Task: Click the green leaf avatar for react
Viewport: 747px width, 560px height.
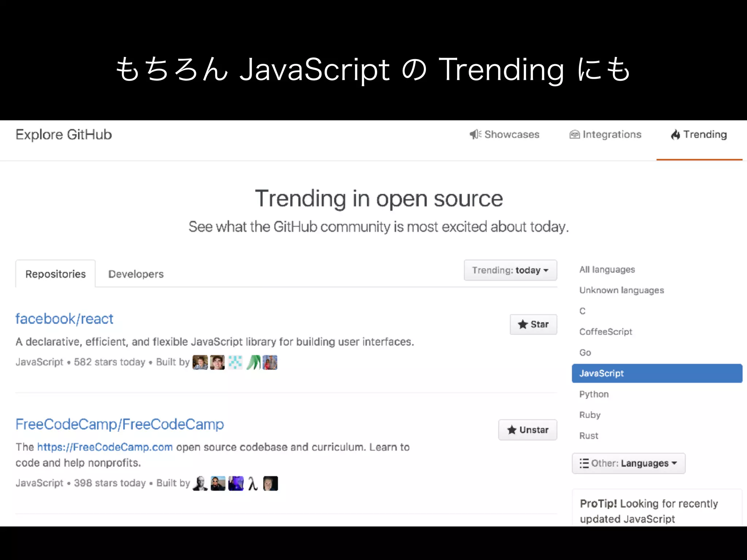Action: [x=253, y=362]
